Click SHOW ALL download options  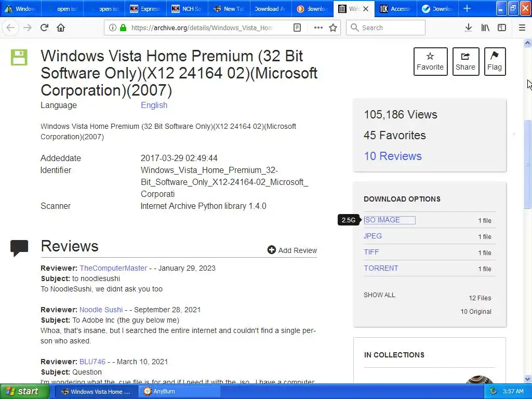[x=379, y=295]
